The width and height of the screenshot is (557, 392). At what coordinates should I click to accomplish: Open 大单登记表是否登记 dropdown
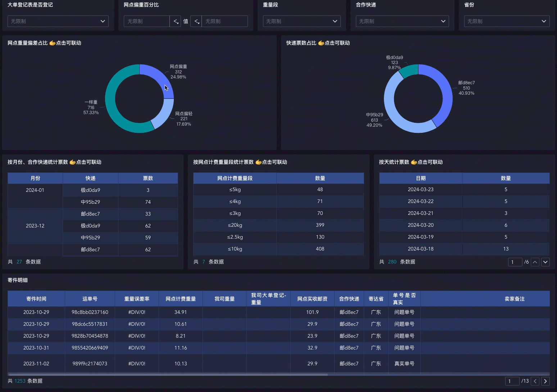tap(58, 21)
